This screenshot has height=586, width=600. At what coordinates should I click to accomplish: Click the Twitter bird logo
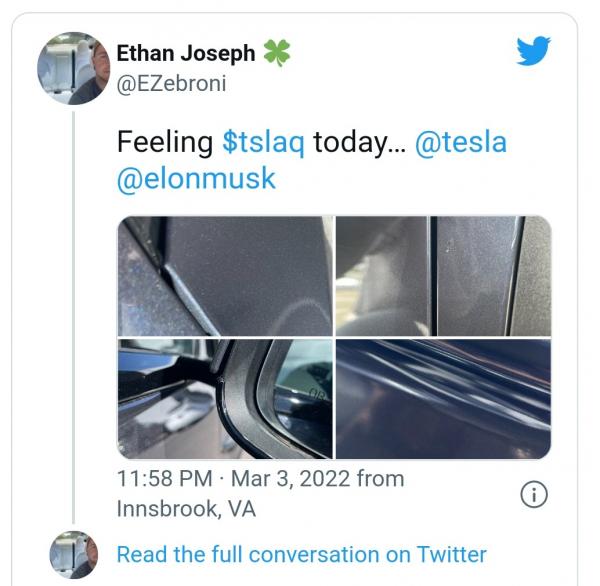[533, 51]
